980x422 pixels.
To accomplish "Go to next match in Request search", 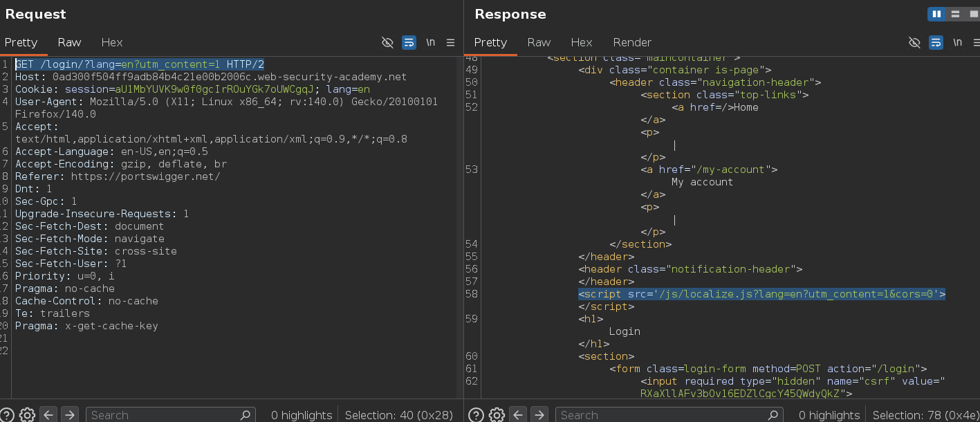I will coord(69,414).
